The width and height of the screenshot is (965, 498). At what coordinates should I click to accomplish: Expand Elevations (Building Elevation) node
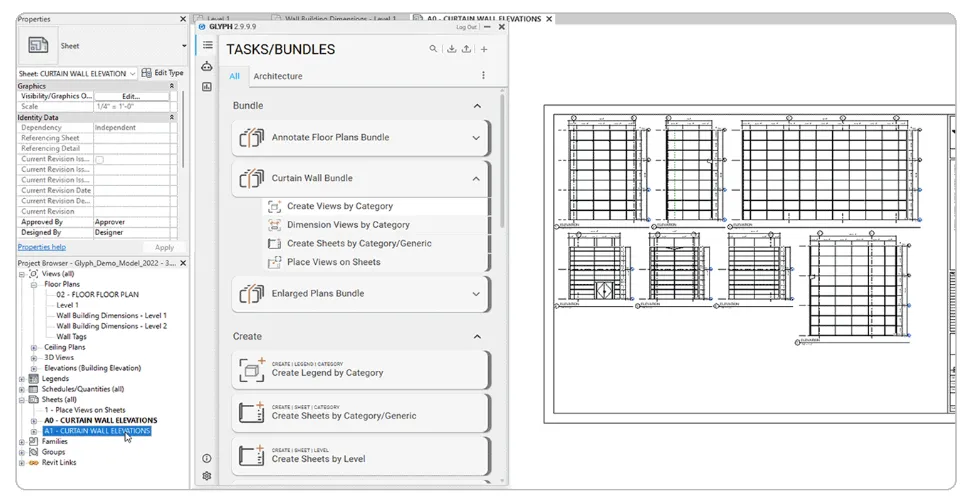pyautogui.click(x=34, y=368)
